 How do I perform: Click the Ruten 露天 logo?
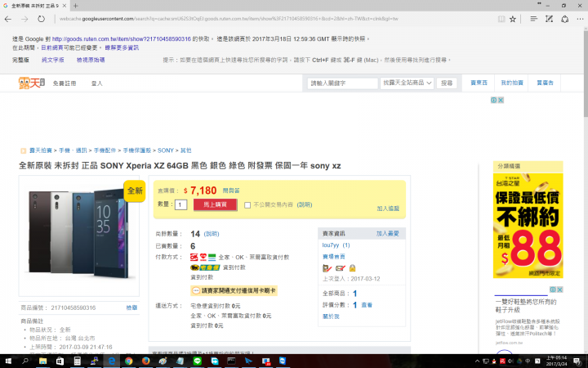[x=32, y=83]
